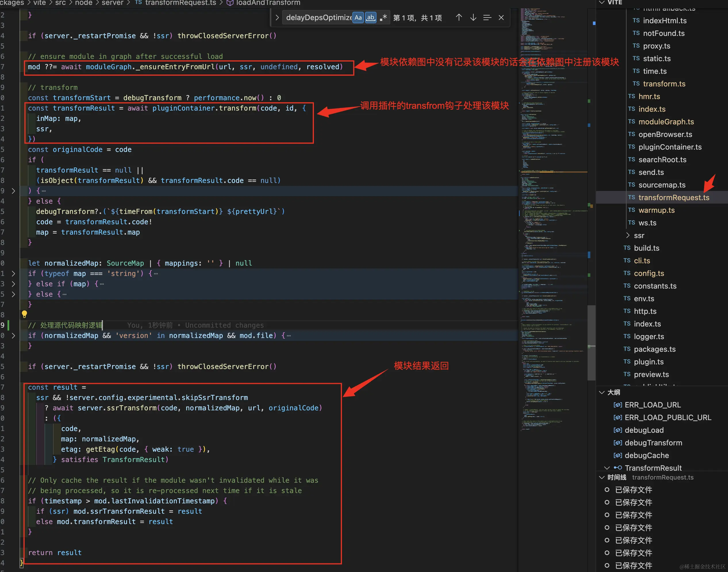Go to next find match
The height and width of the screenshot is (572, 728).
coord(473,18)
